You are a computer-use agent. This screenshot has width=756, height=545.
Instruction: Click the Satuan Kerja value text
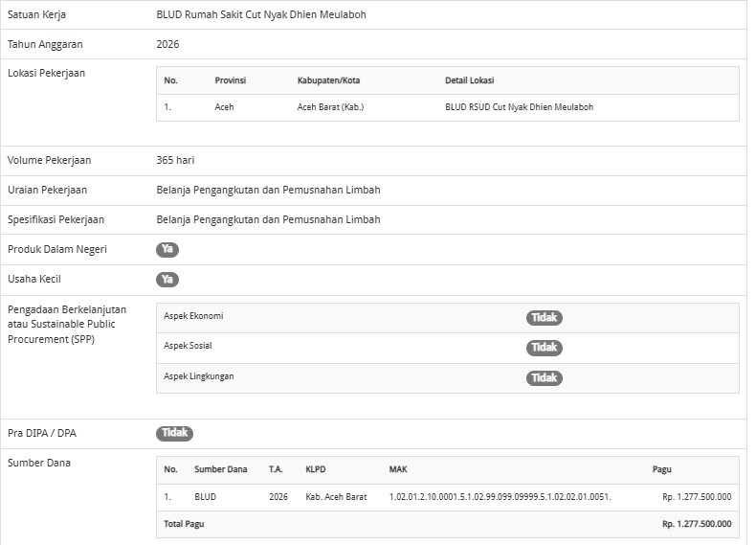260,15
